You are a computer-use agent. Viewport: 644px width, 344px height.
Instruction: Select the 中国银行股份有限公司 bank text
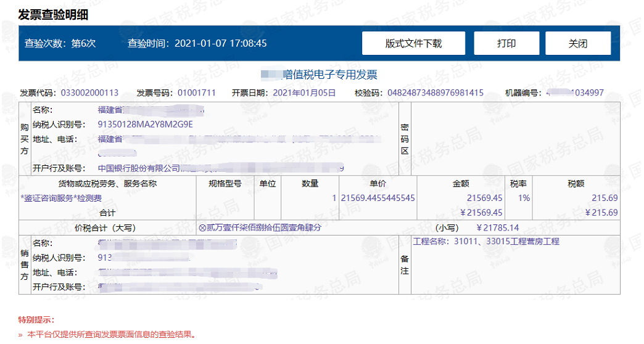[139, 168]
